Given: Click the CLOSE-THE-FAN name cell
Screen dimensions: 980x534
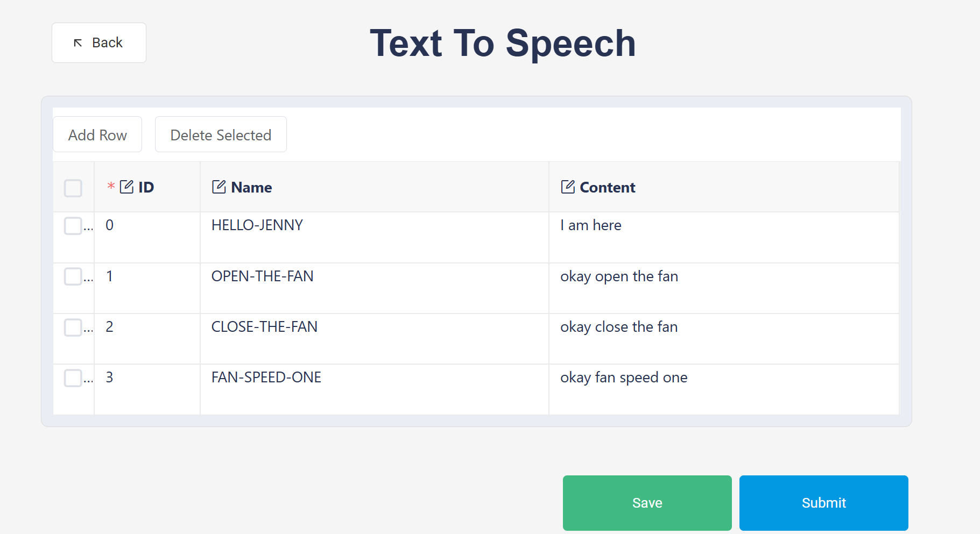Looking at the screenshot, I should click(x=264, y=327).
